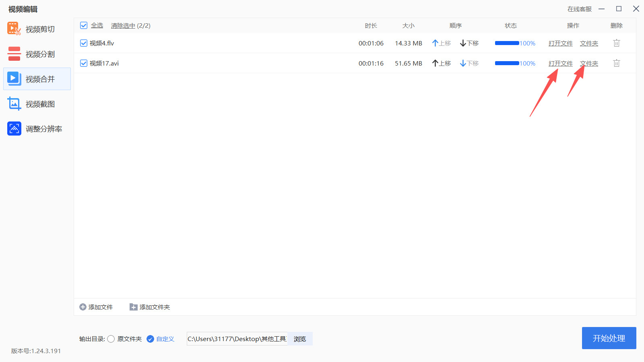Viewport: 644px width, 362px height.
Task: Toggle the 全选 select-all checkbox
Action: [x=84, y=26]
